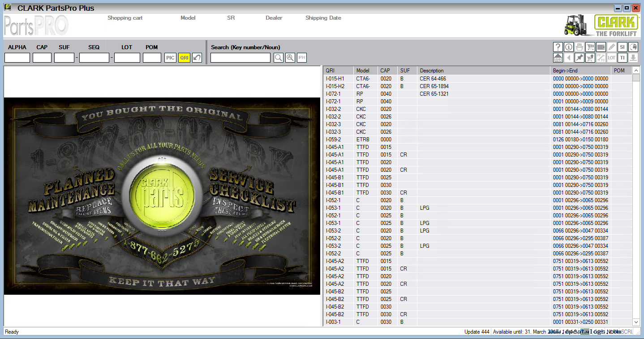Click the back arrow triangle icon

[568, 58]
